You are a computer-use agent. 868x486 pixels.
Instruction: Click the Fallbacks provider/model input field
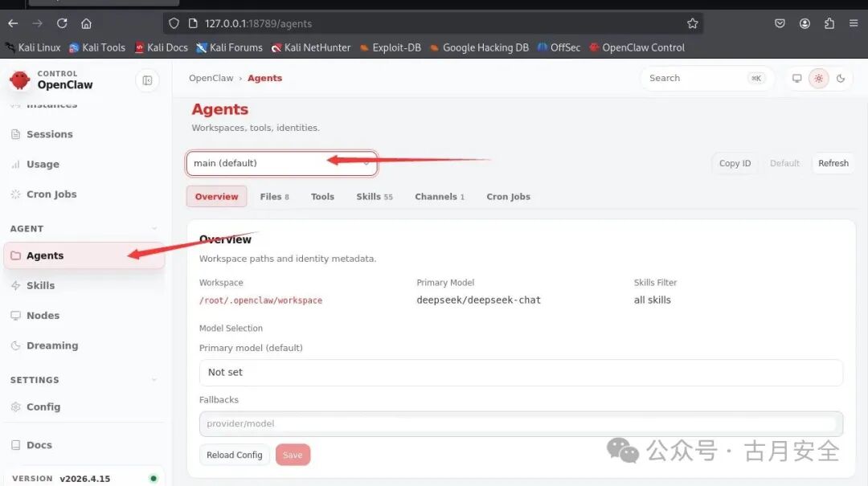point(521,423)
